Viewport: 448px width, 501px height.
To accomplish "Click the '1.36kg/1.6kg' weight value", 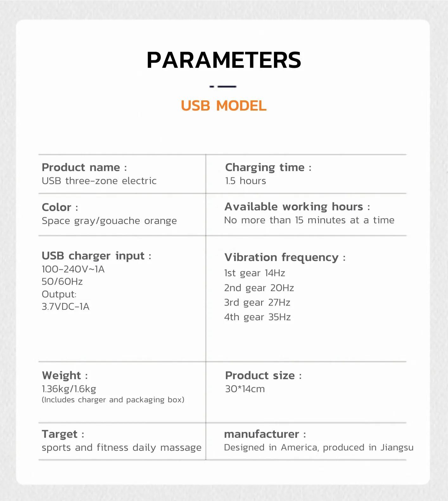I will point(69,389).
